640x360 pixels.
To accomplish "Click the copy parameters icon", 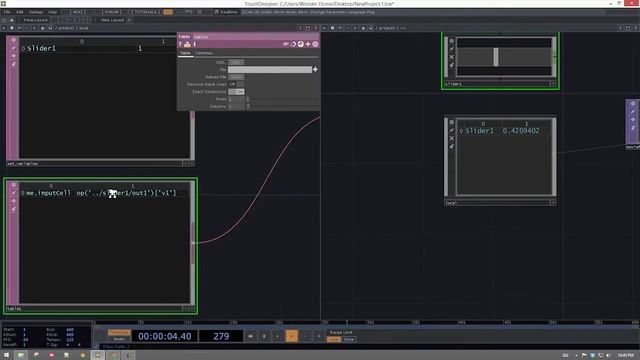I will pyautogui.click(x=293, y=44).
